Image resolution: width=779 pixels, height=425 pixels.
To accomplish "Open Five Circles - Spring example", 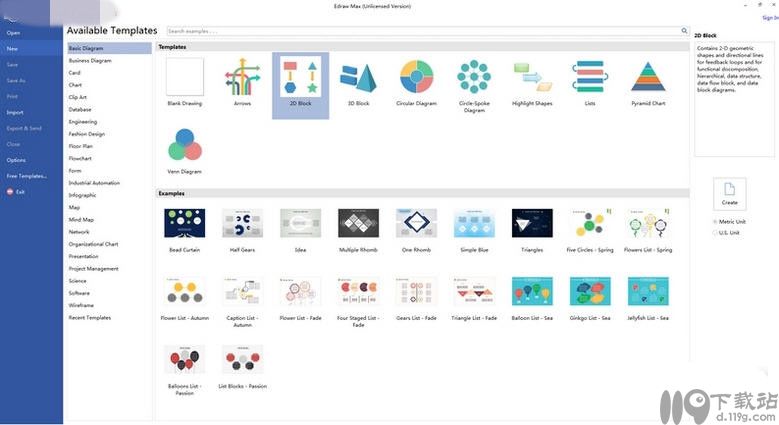I will click(x=590, y=223).
